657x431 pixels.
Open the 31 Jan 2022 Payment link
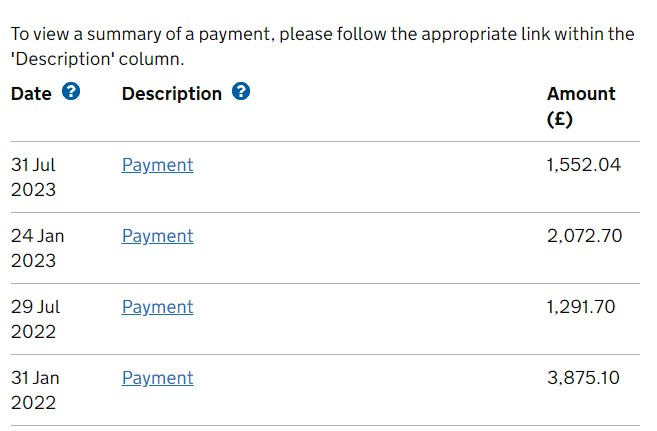[x=157, y=378]
